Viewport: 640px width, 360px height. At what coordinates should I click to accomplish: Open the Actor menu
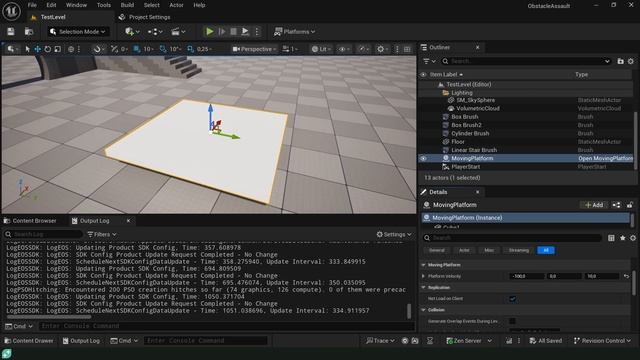click(x=176, y=5)
